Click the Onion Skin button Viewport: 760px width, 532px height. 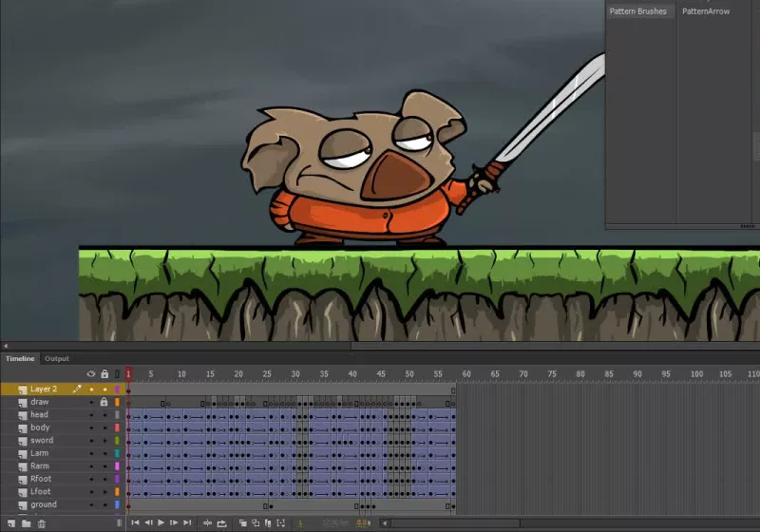(242, 523)
